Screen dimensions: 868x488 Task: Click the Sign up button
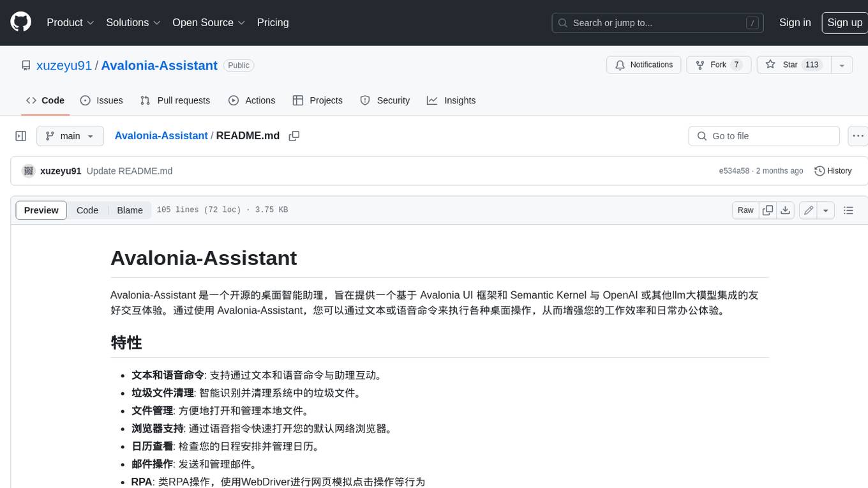844,22
